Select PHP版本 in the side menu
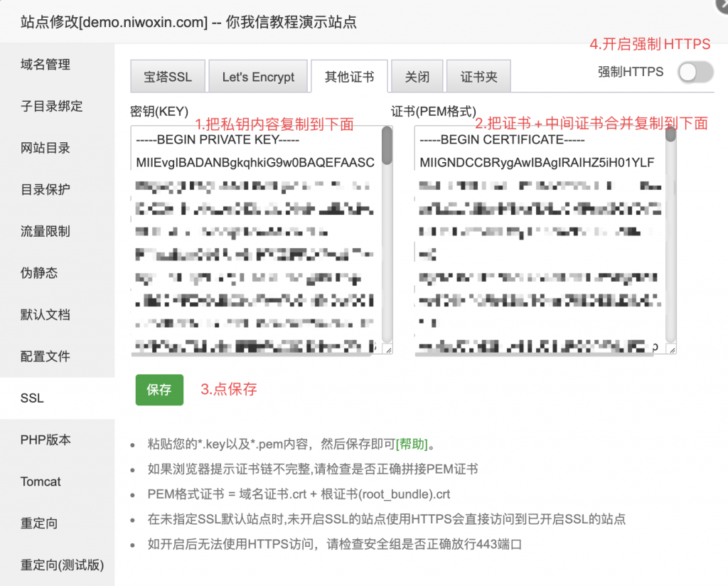The height and width of the screenshot is (586, 728). (x=45, y=439)
